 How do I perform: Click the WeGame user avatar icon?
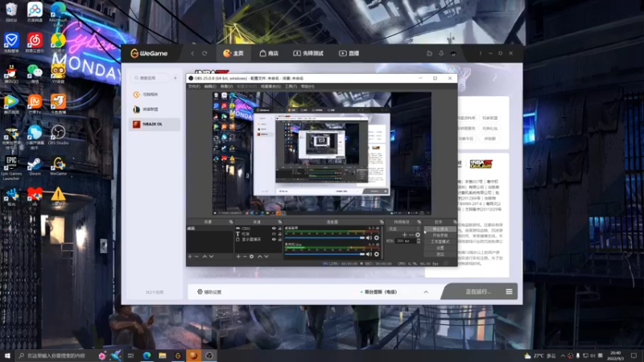(453, 53)
